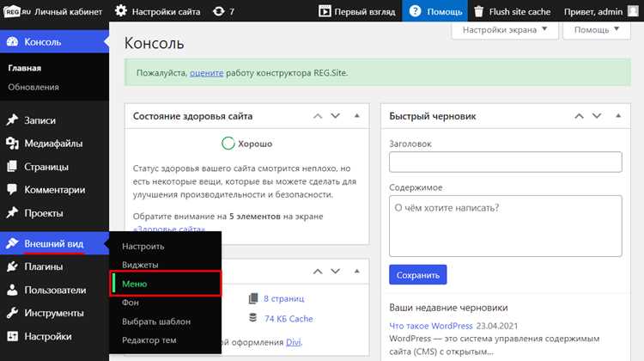Open Фон in Внешний вид submenu
Image resolution: width=644 pixels, height=361 pixels.
tap(131, 303)
